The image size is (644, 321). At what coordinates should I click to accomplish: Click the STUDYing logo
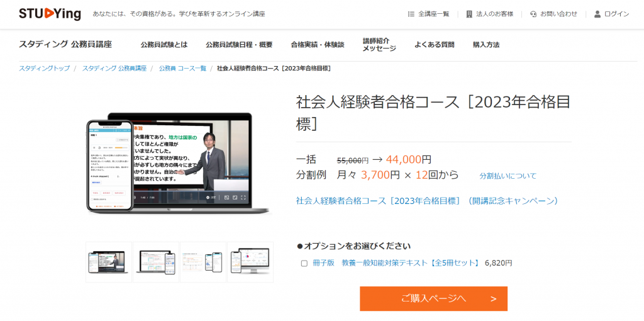[50, 14]
